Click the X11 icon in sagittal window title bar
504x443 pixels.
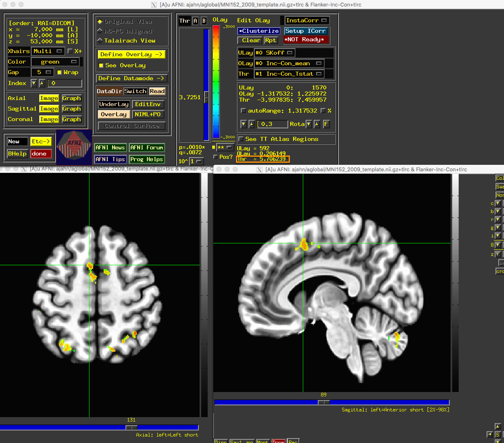(x=259, y=169)
